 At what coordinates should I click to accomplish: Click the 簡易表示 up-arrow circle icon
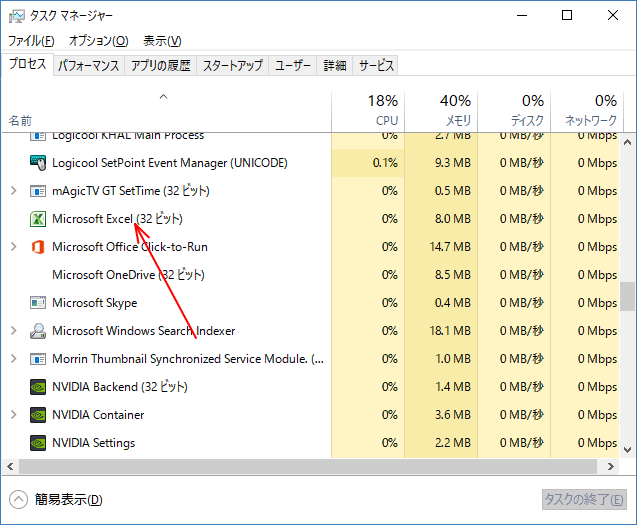[18, 499]
